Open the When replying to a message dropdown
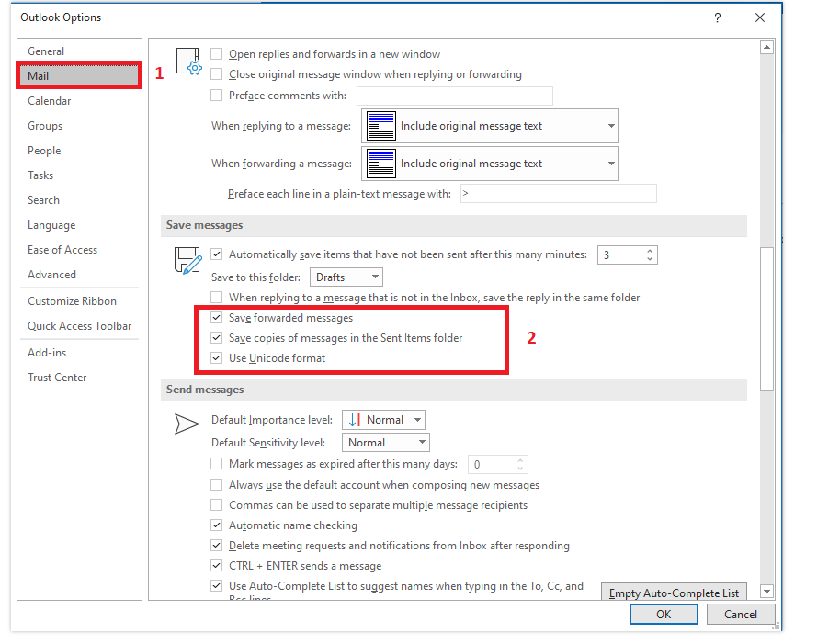817x644 pixels. point(490,126)
